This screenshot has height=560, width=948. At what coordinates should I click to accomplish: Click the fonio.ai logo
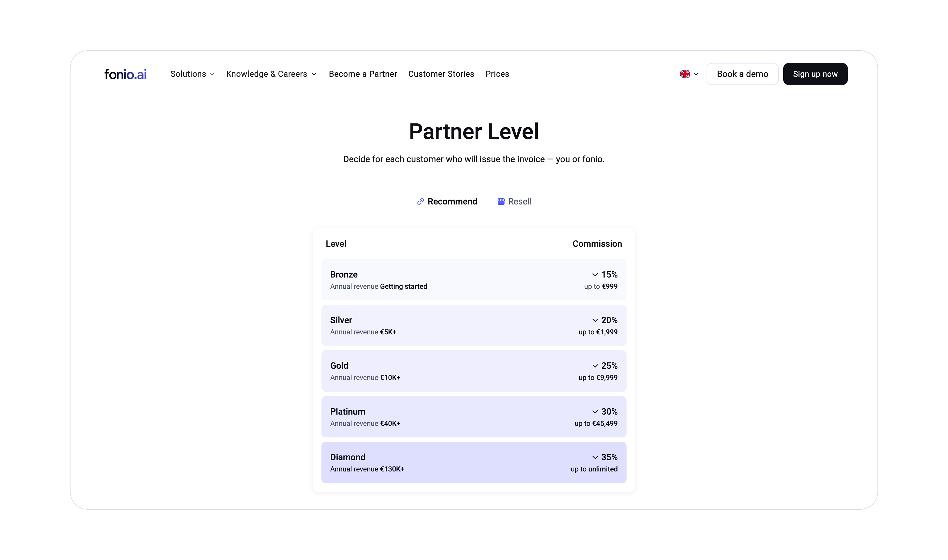[x=125, y=74]
